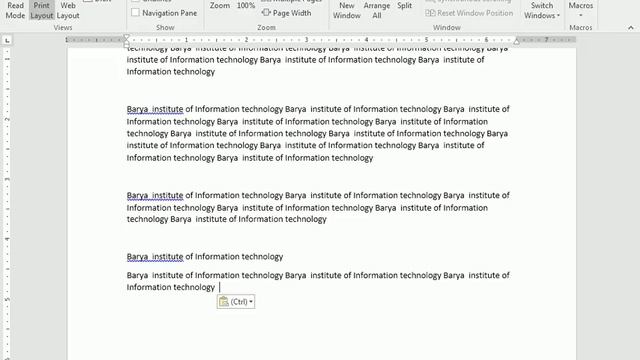640x360 pixels.
Task: Enable the Navigation Pane checkbox
Action: point(135,13)
